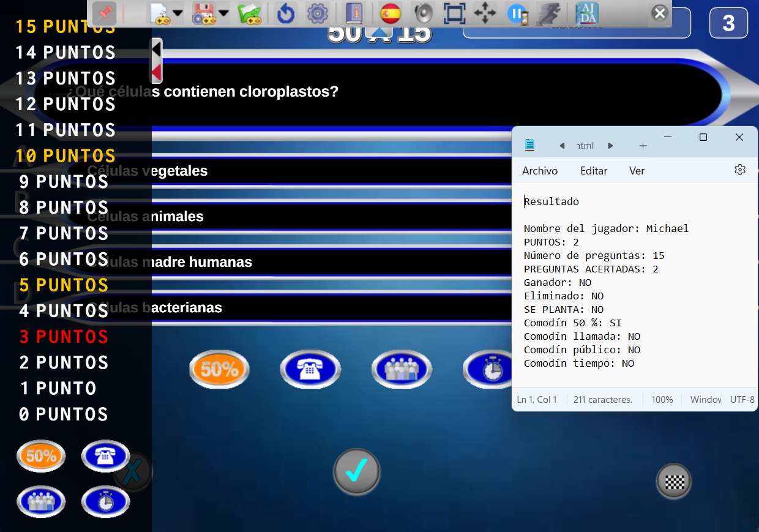Confirm answer with the checkmark button
The width and height of the screenshot is (759, 532).
tap(357, 471)
